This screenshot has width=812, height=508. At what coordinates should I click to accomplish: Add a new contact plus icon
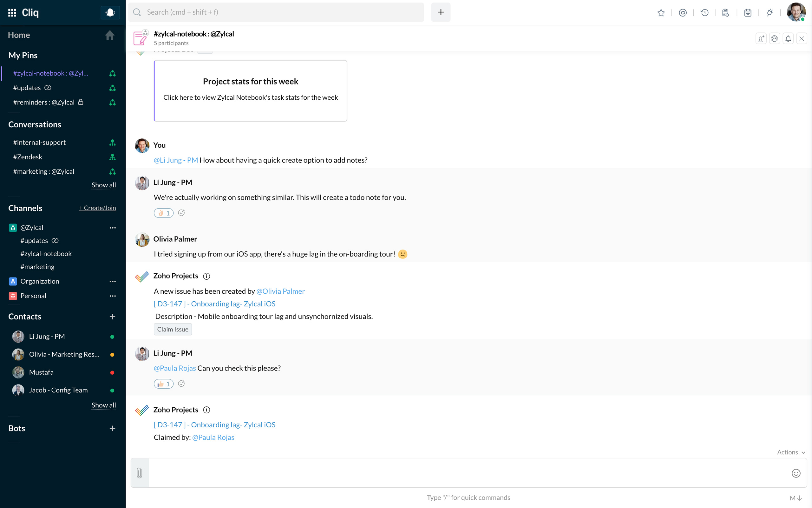tap(112, 317)
